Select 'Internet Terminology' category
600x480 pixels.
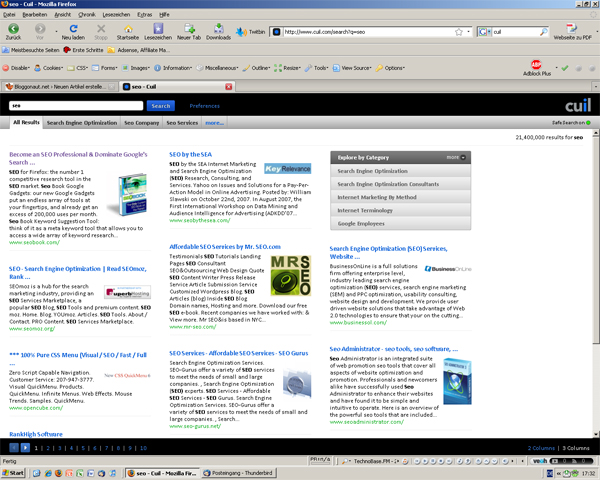400,211
